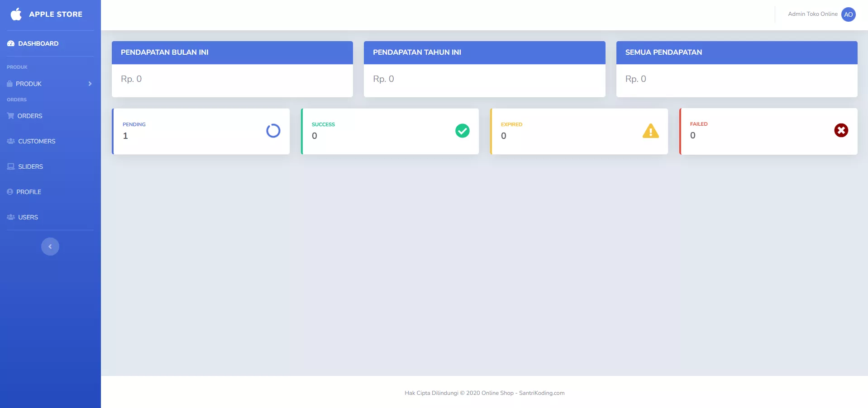868x408 pixels.
Task: Expand the Produk submenu chevron
Action: pyautogui.click(x=90, y=84)
